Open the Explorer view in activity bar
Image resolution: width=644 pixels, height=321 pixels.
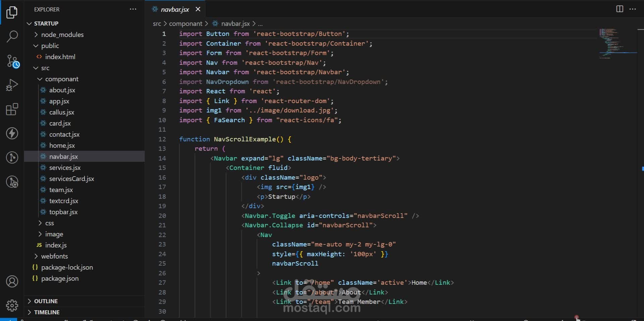point(12,12)
